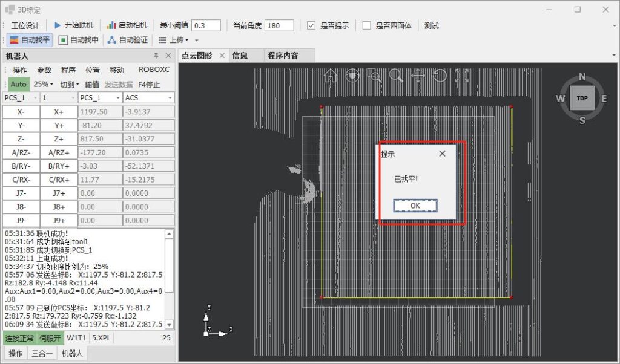Click the X+ jog button
This screenshot has width=620, height=364.
pos(59,111)
